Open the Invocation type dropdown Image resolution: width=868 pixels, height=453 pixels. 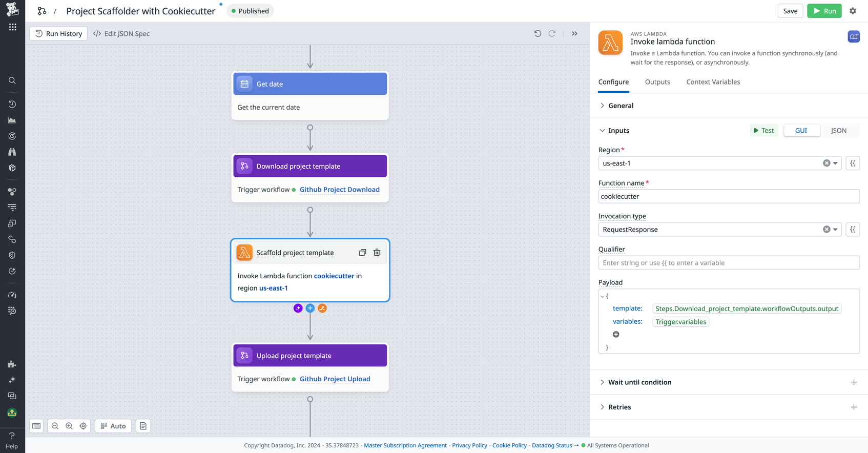click(x=835, y=230)
